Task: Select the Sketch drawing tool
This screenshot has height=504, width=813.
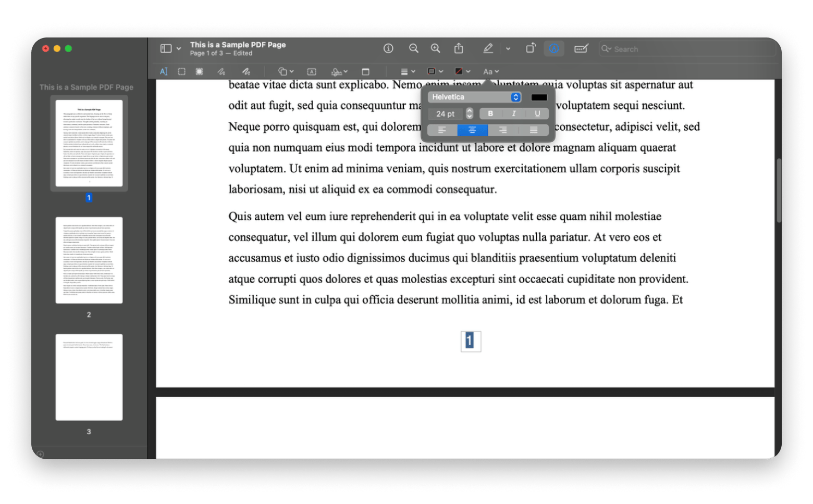Action: click(221, 71)
